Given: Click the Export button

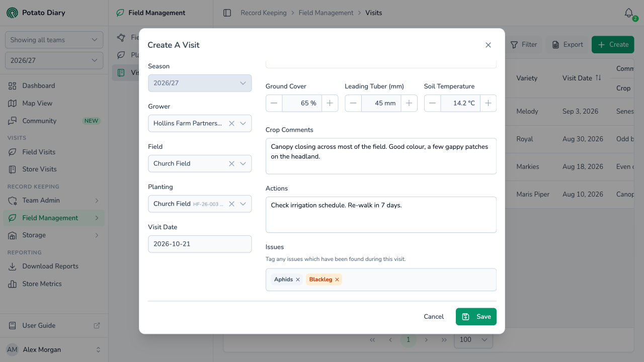Looking at the screenshot, I should [568, 45].
